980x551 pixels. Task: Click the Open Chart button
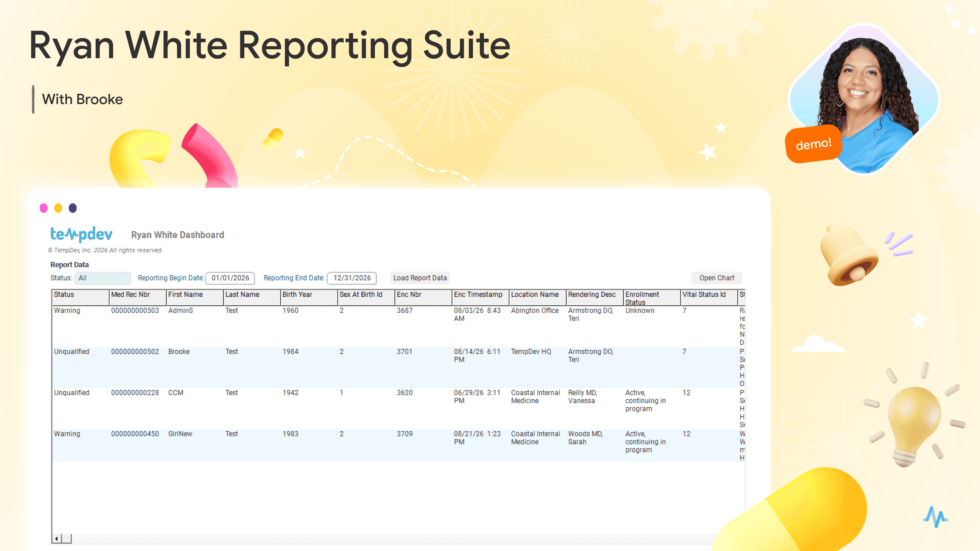click(x=717, y=278)
